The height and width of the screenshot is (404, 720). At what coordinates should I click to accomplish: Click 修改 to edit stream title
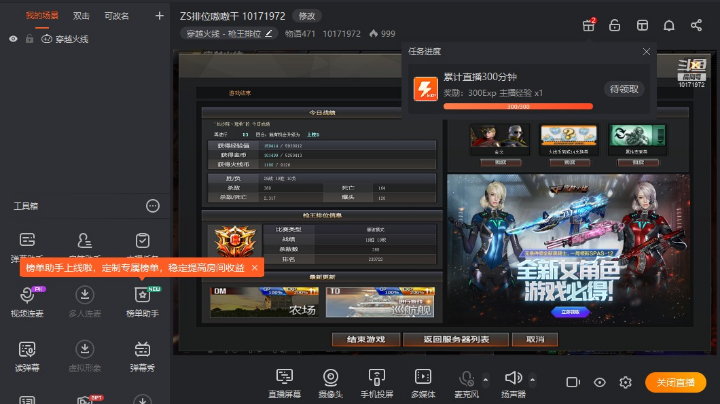pos(307,16)
